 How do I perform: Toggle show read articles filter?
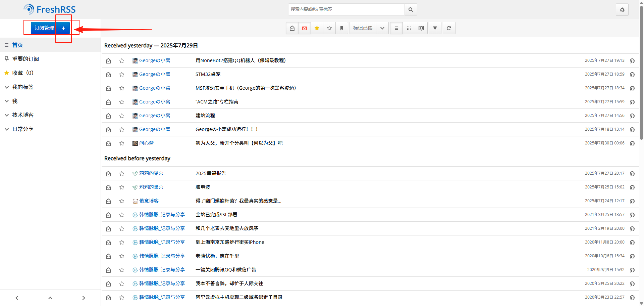tap(292, 28)
